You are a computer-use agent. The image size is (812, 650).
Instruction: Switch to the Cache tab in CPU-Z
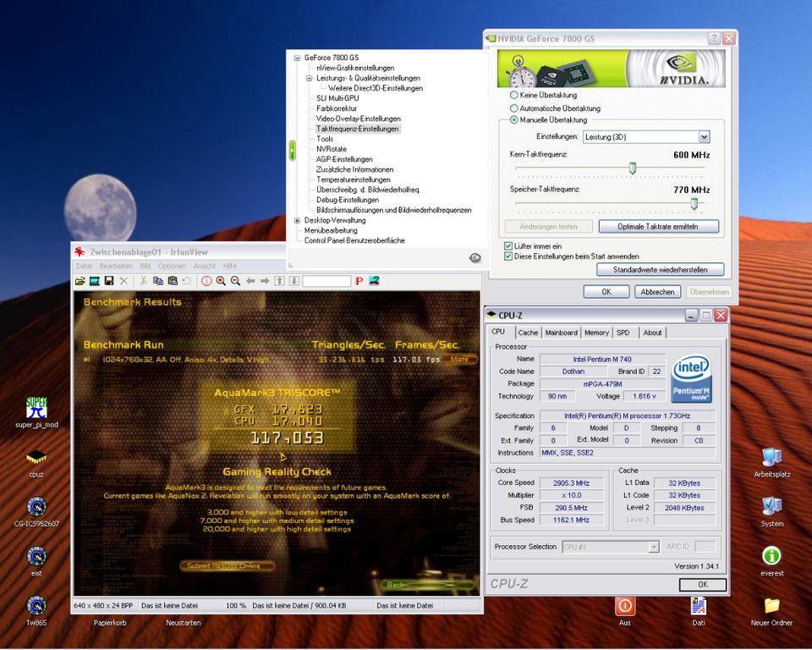pos(528,333)
